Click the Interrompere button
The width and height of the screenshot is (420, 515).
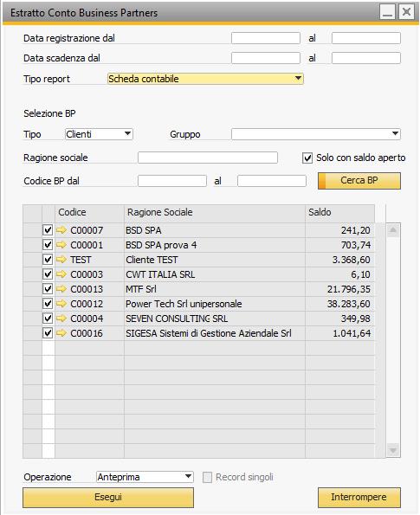[x=359, y=498]
